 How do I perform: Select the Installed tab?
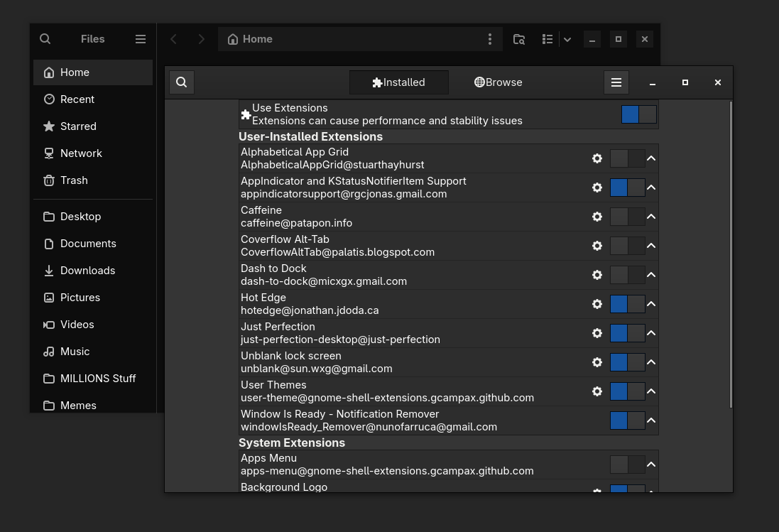[x=399, y=82]
